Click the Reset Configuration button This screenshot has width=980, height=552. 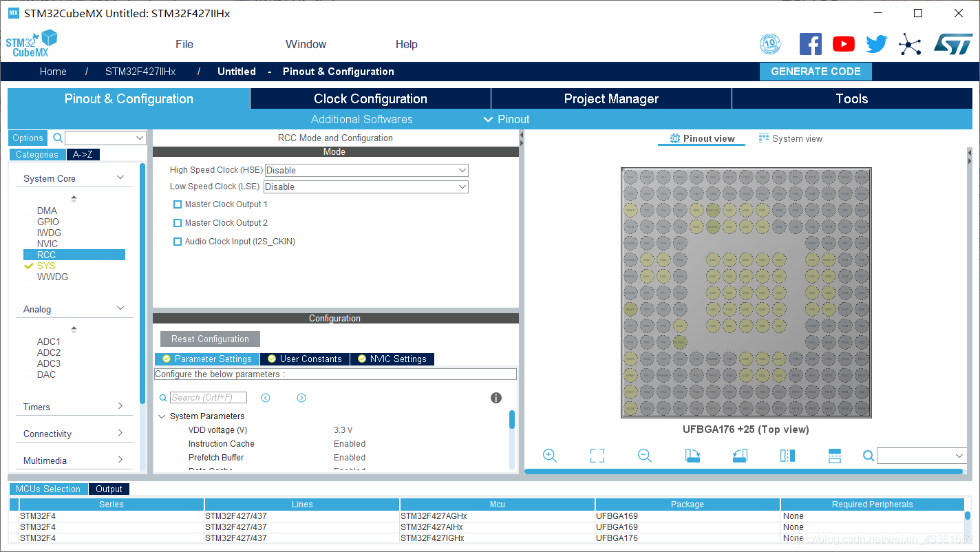coord(210,339)
